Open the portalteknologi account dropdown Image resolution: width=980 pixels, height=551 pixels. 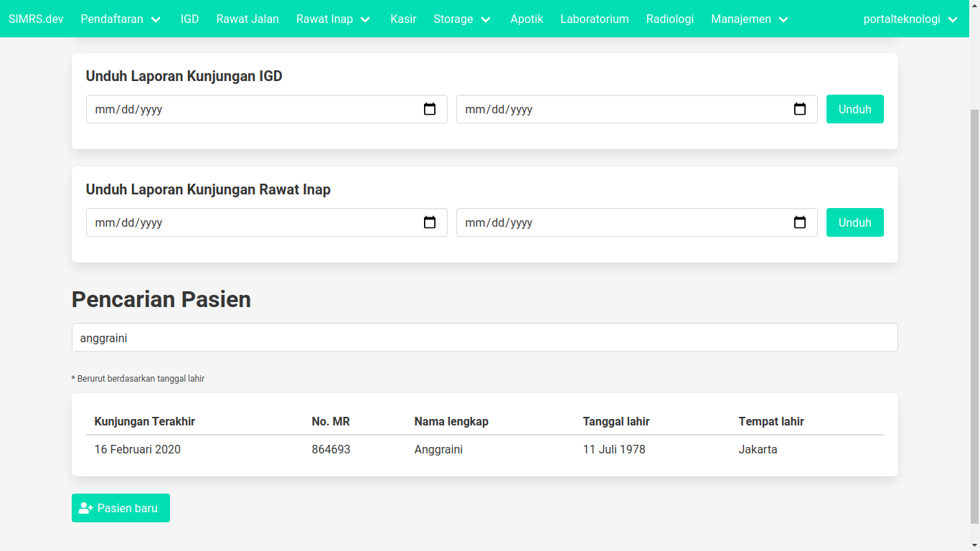(x=910, y=19)
